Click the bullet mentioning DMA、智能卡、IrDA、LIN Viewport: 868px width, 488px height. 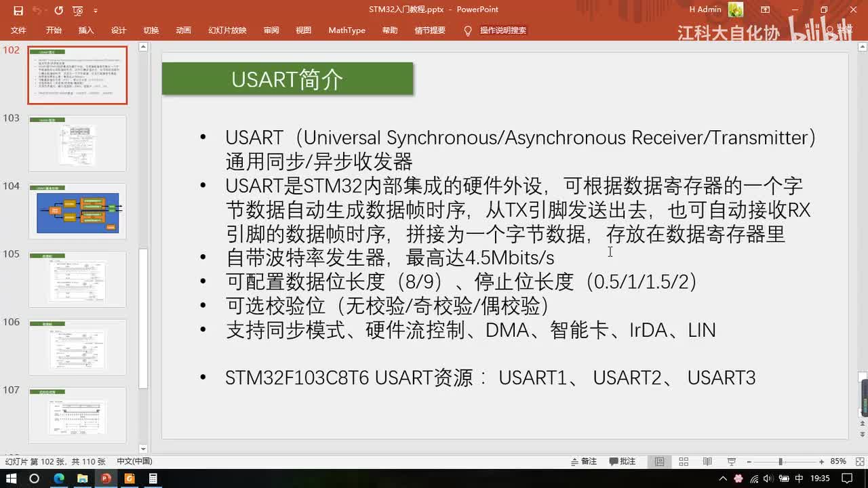(x=471, y=330)
